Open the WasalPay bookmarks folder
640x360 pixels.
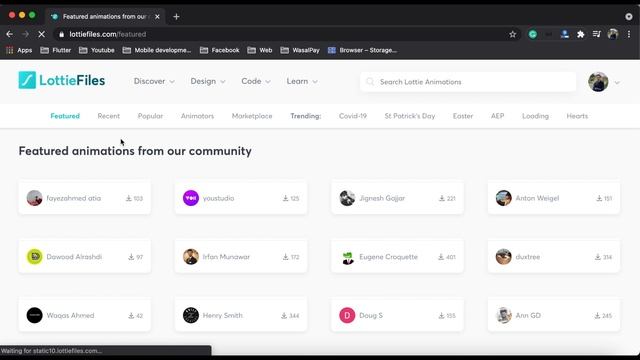coord(300,50)
